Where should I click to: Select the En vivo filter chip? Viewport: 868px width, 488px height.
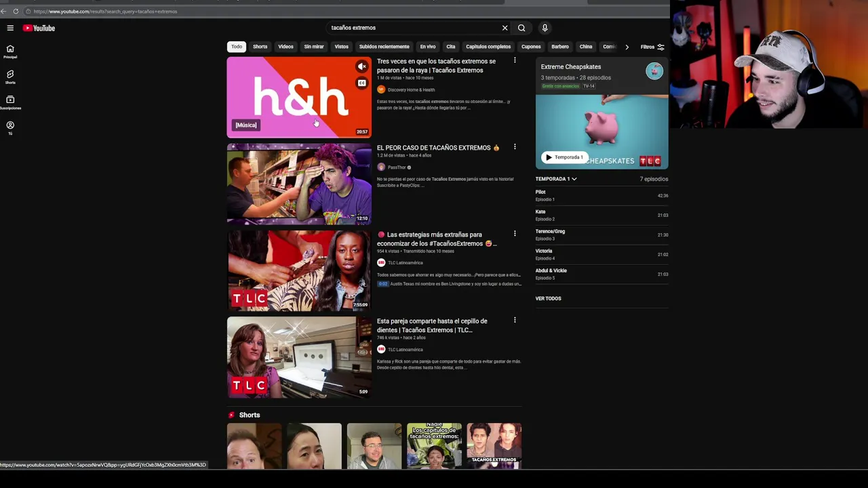tap(427, 47)
